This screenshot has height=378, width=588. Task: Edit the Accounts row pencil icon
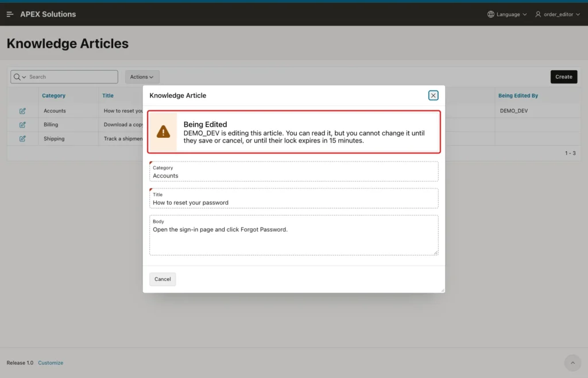click(22, 111)
